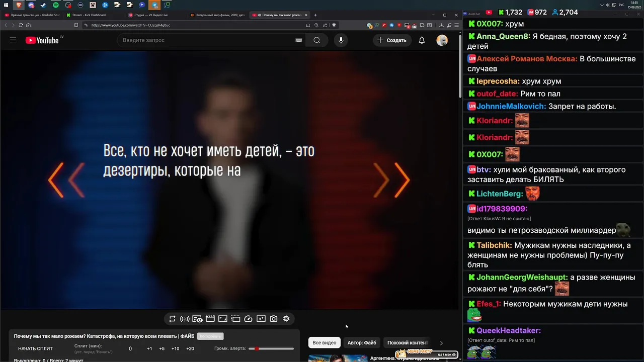Toggle the pop-up player rectangle icon
Image resolution: width=644 pixels, height=362 pixels.
coord(223,319)
